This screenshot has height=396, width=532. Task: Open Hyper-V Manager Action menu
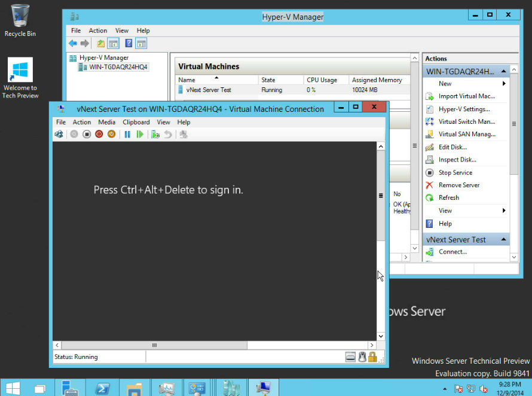97,31
